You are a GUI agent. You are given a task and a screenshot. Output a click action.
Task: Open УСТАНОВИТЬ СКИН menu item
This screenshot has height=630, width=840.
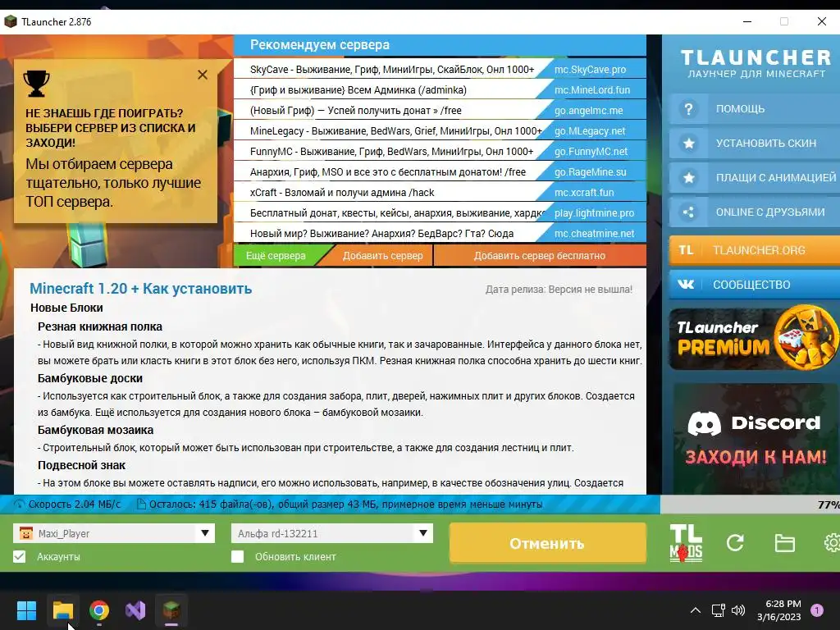[755, 143]
